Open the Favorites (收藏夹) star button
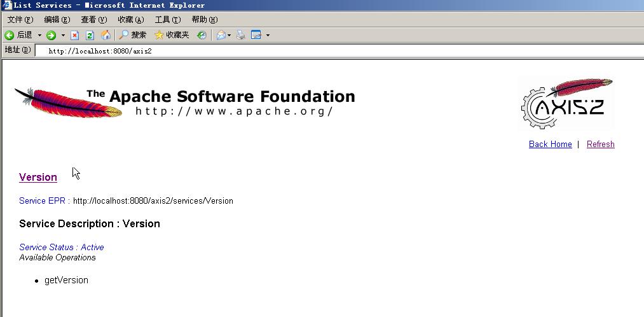The width and height of the screenshot is (644, 317). pos(172,36)
